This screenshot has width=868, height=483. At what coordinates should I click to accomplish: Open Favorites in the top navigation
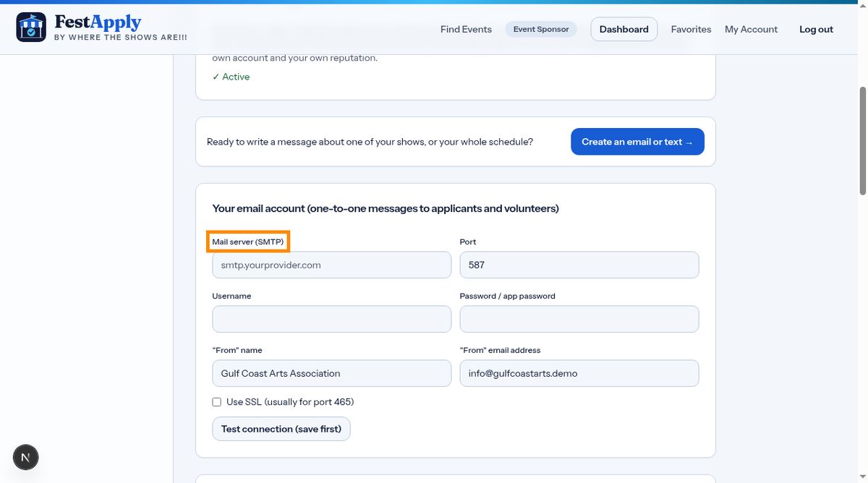tap(691, 30)
